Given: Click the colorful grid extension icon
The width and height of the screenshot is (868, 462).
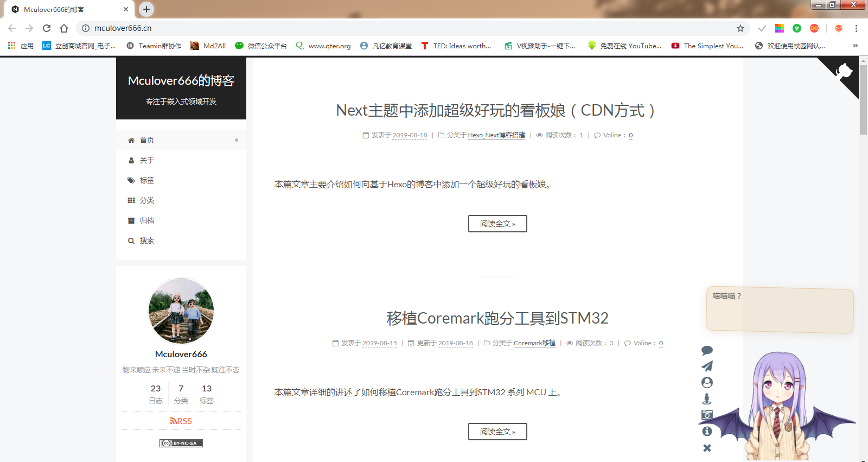Looking at the screenshot, I should (780, 28).
